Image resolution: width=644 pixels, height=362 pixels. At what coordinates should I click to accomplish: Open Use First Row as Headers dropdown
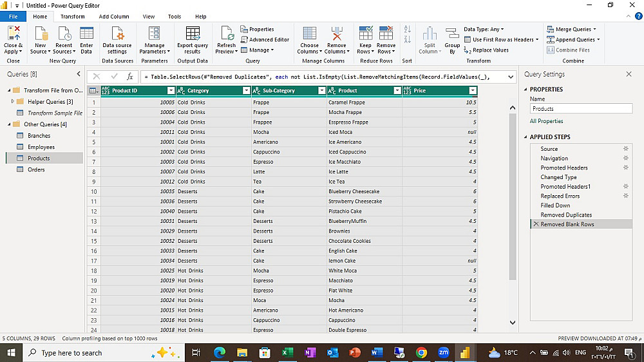(x=537, y=40)
